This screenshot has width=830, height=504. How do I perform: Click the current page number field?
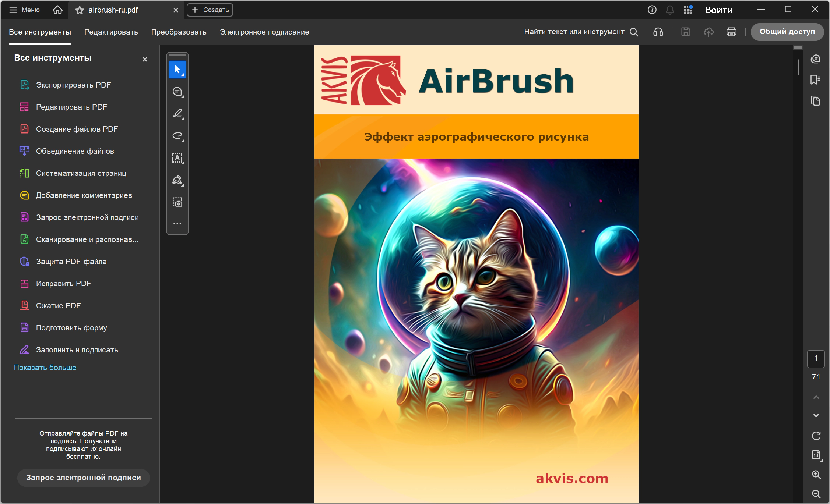(x=816, y=359)
